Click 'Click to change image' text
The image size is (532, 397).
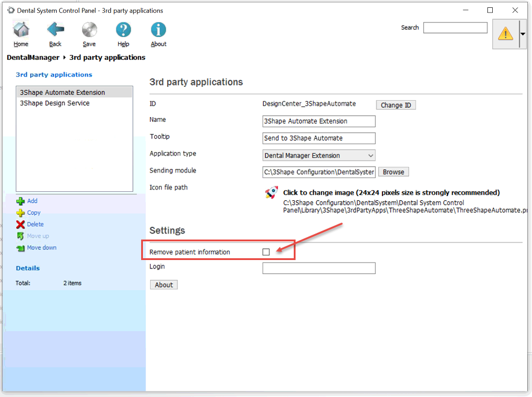[x=391, y=192]
